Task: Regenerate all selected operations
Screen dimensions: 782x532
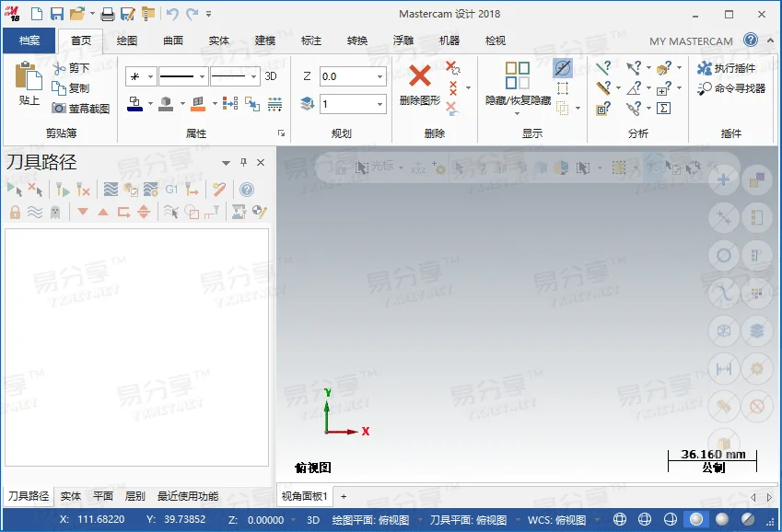Action: [x=62, y=190]
